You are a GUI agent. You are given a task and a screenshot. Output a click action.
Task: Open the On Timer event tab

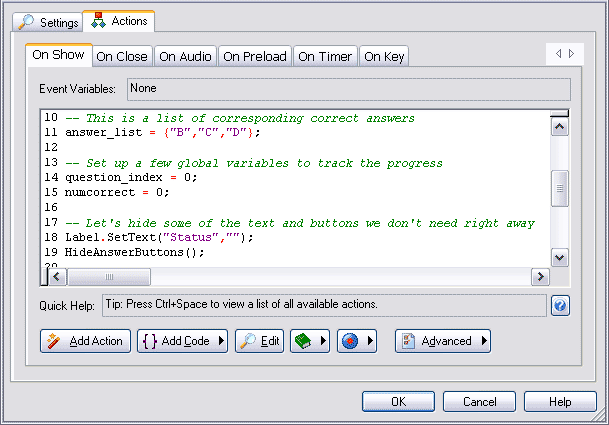pos(325,57)
